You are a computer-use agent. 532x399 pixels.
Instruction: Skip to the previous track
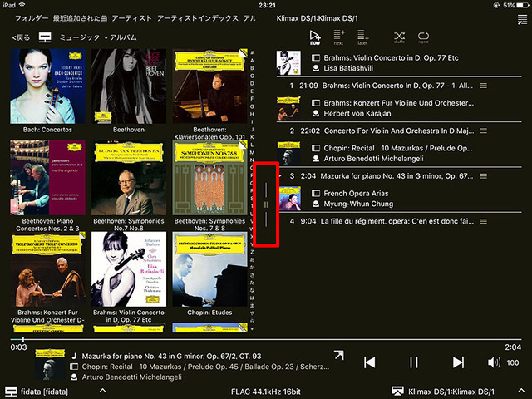pos(370,362)
